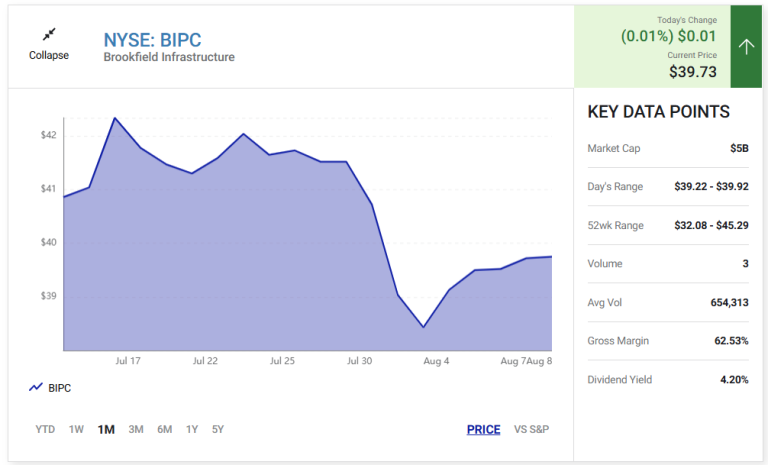Viewport: 768px width, 465px height.
Task: Open the NYSE: BIPC ticker link
Action: pos(152,40)
